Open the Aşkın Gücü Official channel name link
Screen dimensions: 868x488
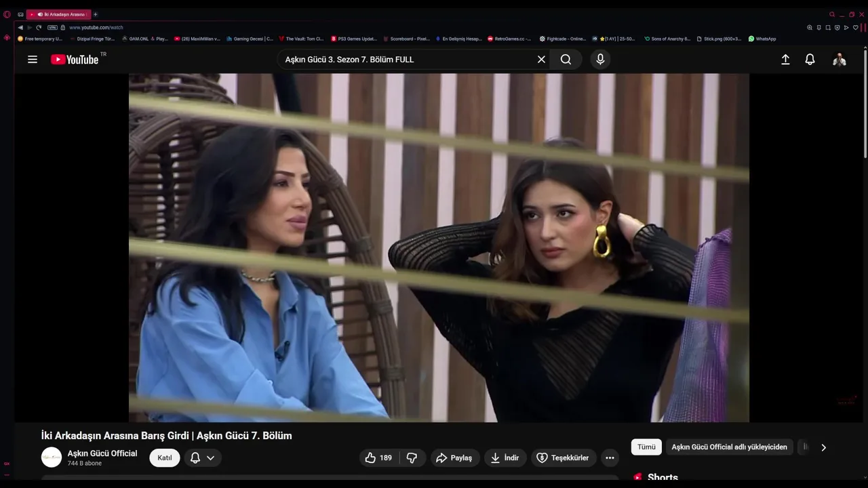click(102, 453)
